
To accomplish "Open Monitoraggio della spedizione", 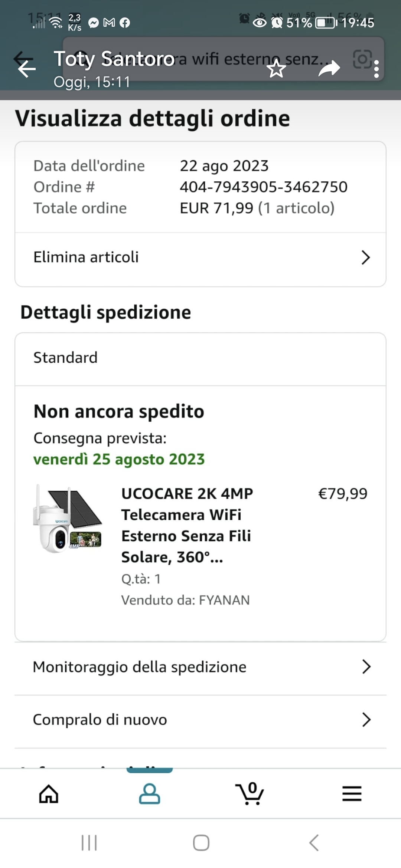I will coord(200,667).
